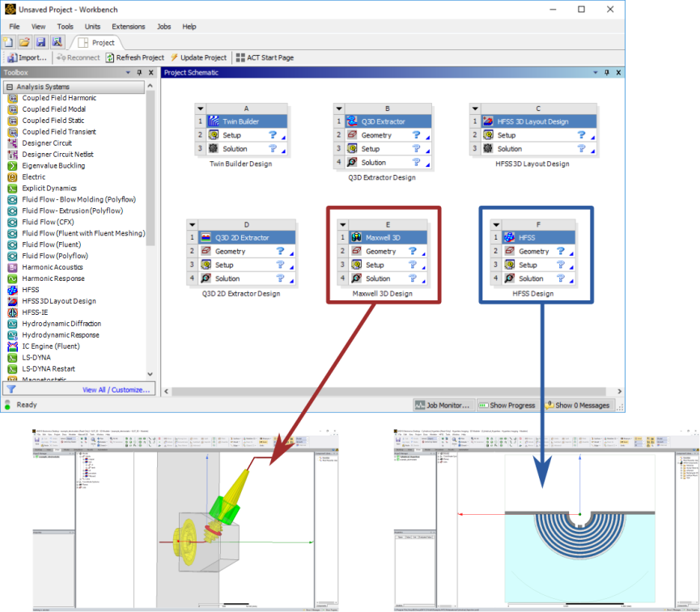Open the Job Monitor from status bar

pos(443,405)
